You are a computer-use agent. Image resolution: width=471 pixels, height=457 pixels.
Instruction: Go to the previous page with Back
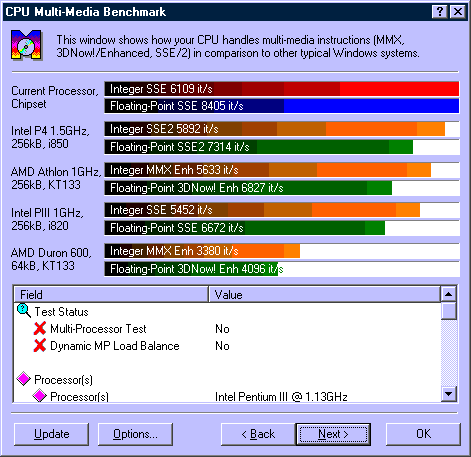point(258,434)
